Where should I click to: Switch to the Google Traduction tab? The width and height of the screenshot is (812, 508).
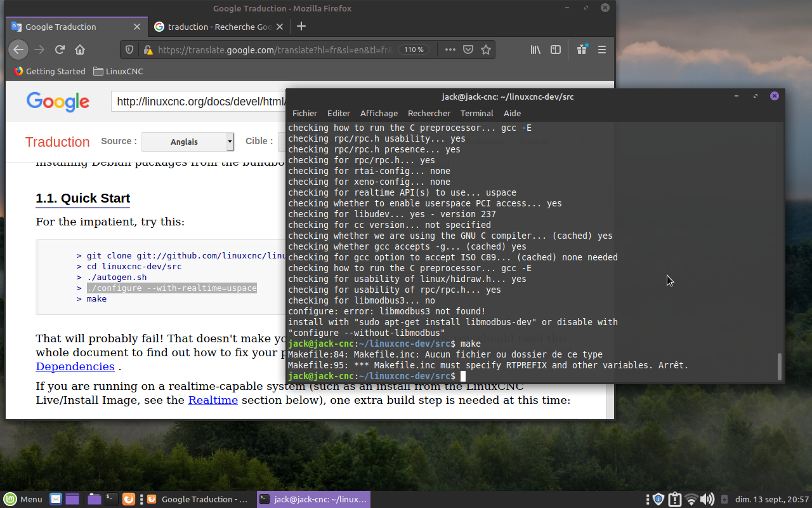[x=77, y=27]
